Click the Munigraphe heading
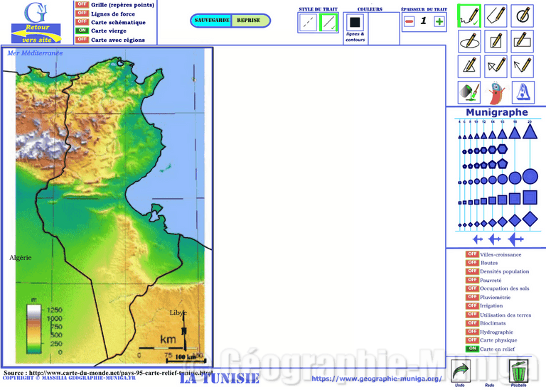This screenshot has height=392, width=546. 497,112
